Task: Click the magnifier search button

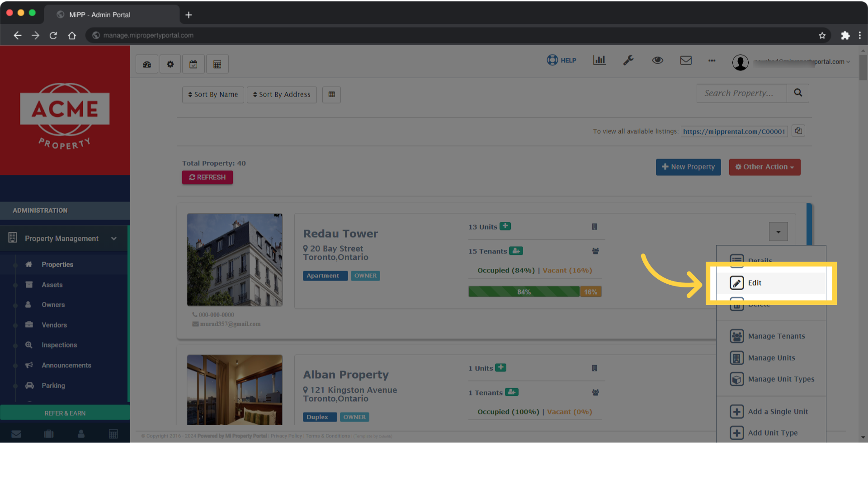Action: click(x=798, y=93)
